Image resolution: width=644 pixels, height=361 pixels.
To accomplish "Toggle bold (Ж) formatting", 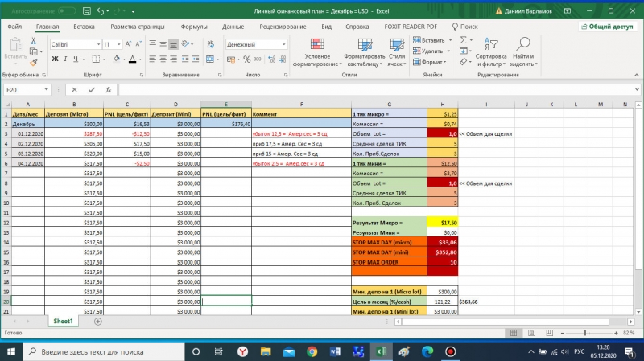I will coord(55,59).
